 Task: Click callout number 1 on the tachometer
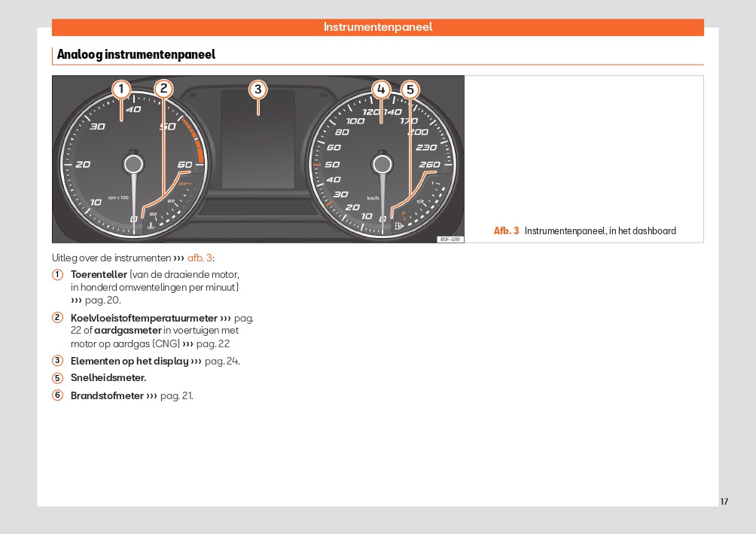point(120,90)
